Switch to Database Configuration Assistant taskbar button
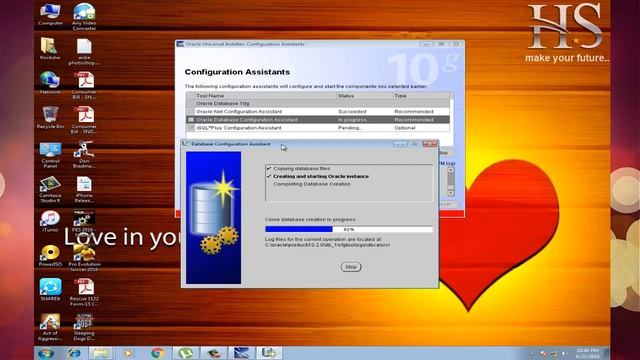 (x=269, y=353)
